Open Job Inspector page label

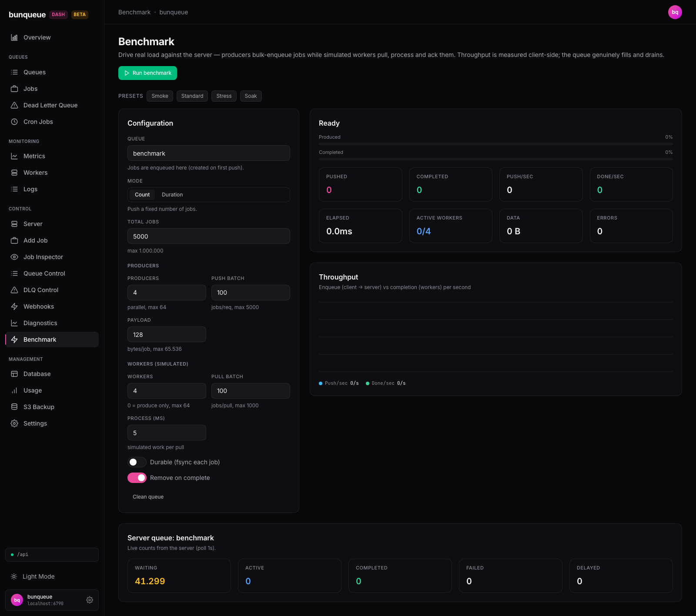tap(43, 257)
